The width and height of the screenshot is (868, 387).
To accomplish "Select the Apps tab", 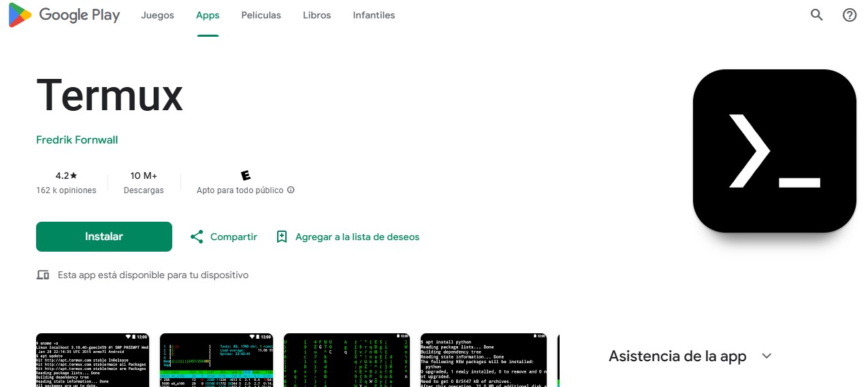I will pos(208,15).
